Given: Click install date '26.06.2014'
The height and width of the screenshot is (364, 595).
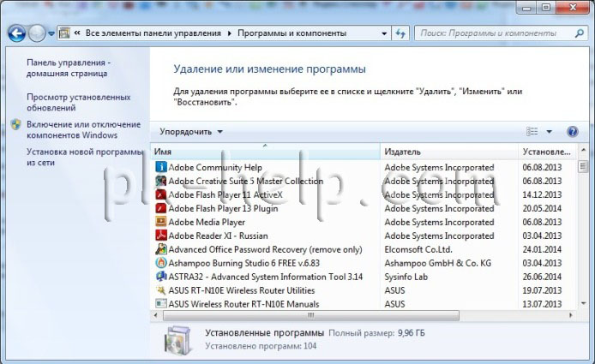Looking at the screenshot, I should tap(542, 277).
